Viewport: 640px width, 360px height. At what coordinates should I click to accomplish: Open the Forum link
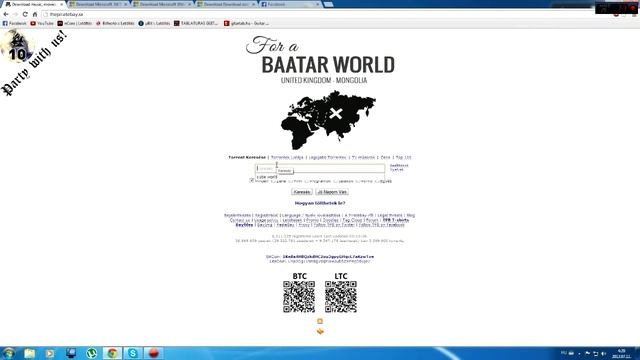tap(372, 220)
